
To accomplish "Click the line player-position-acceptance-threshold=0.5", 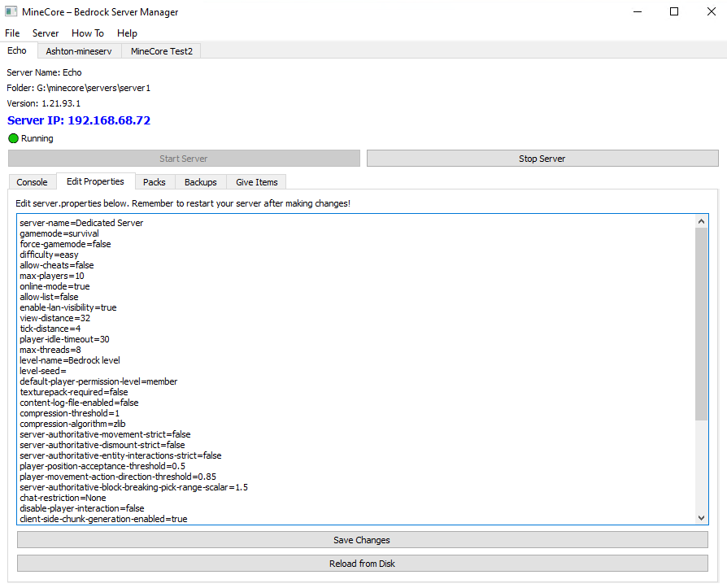I will 102,466.
